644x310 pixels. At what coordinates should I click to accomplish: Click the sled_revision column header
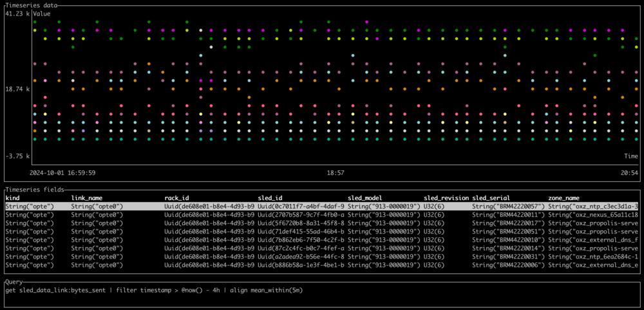click(446, 198)
